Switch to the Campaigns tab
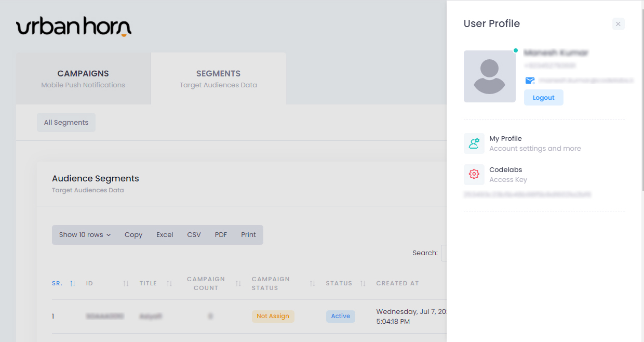 [x=83, y=78]
